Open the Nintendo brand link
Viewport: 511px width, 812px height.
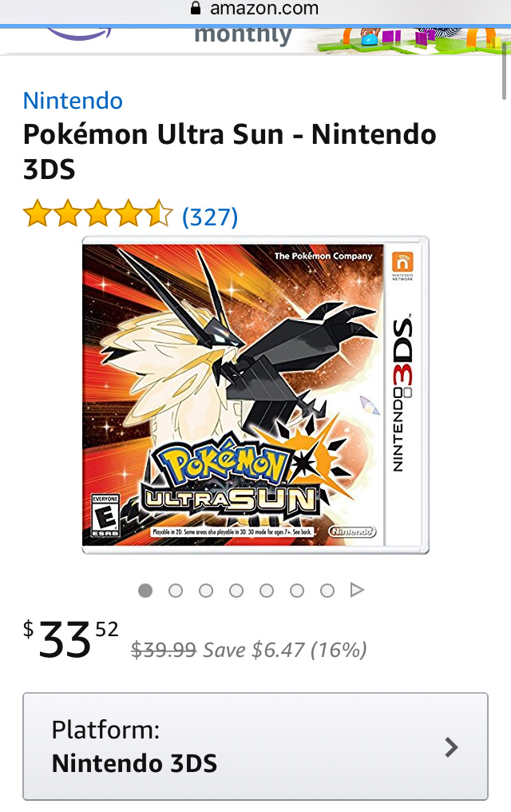pyautogui.click(x=73, y=101)
